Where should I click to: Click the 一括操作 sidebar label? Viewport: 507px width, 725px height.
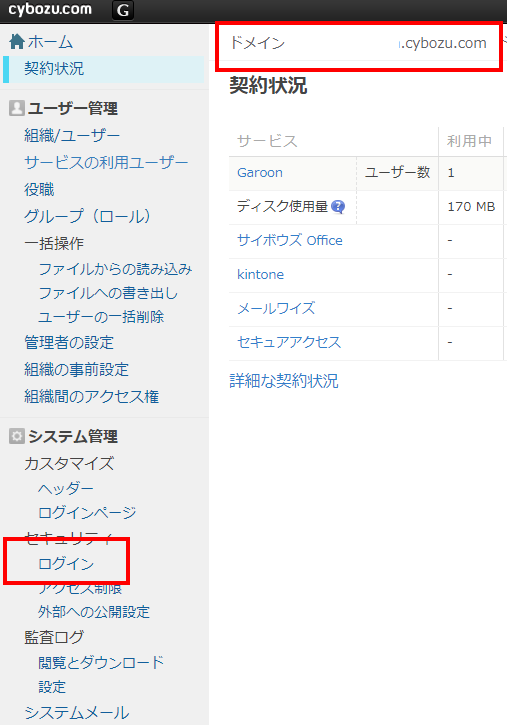click(x=54, y=243)
